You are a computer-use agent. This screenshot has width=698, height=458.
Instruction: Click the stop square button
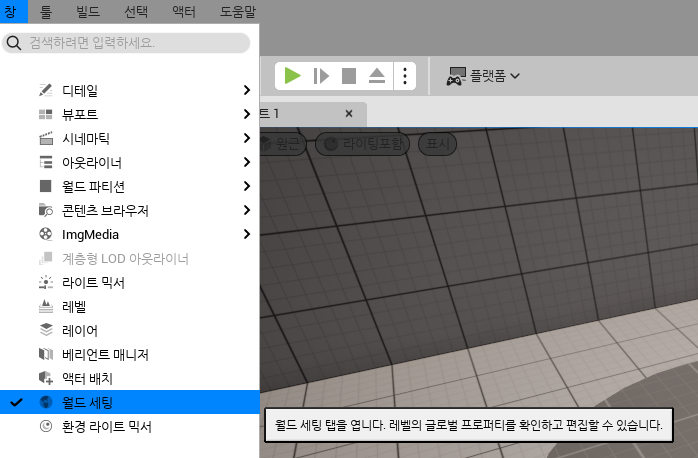click(349, 76)
